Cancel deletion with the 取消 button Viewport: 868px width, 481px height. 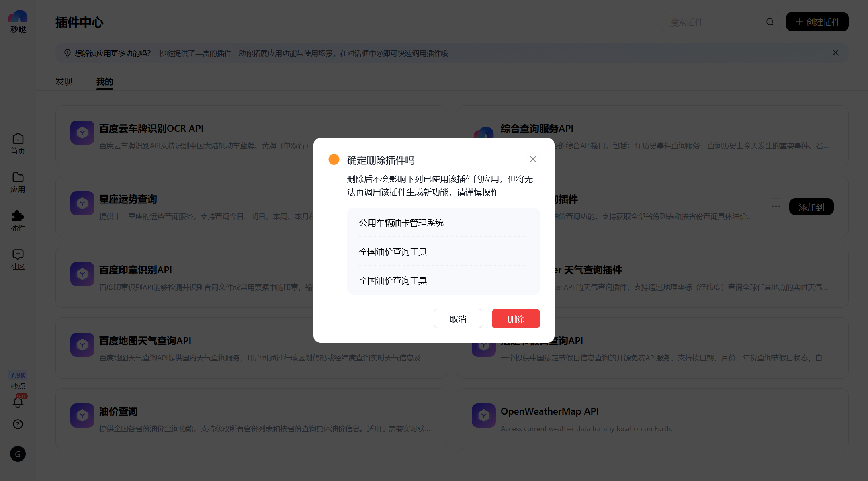(x=458, y=319)
